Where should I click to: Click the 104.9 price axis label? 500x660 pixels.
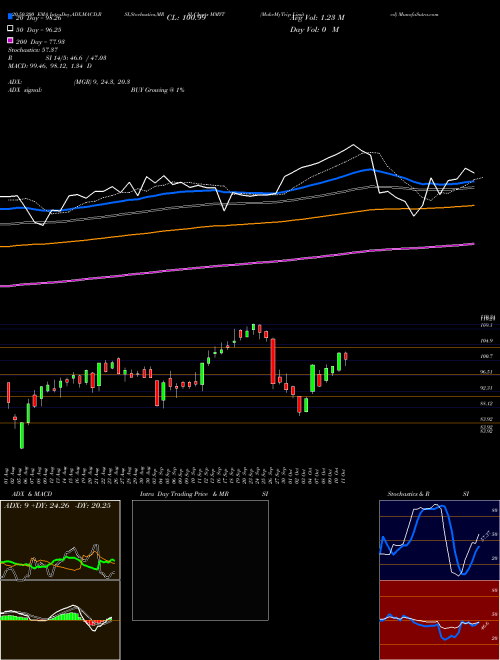(486, 341)
